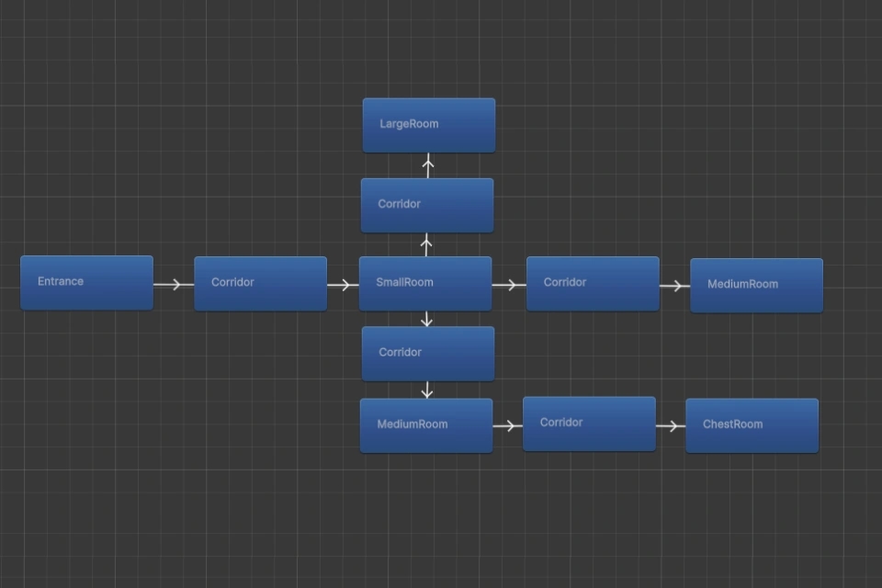Select the arrow entering SmallRoom from left Corridor

point(343,285)
